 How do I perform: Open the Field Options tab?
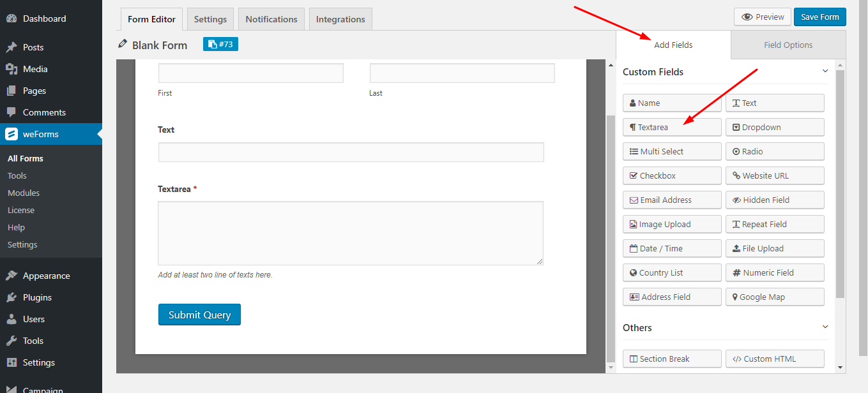[788, 45]
